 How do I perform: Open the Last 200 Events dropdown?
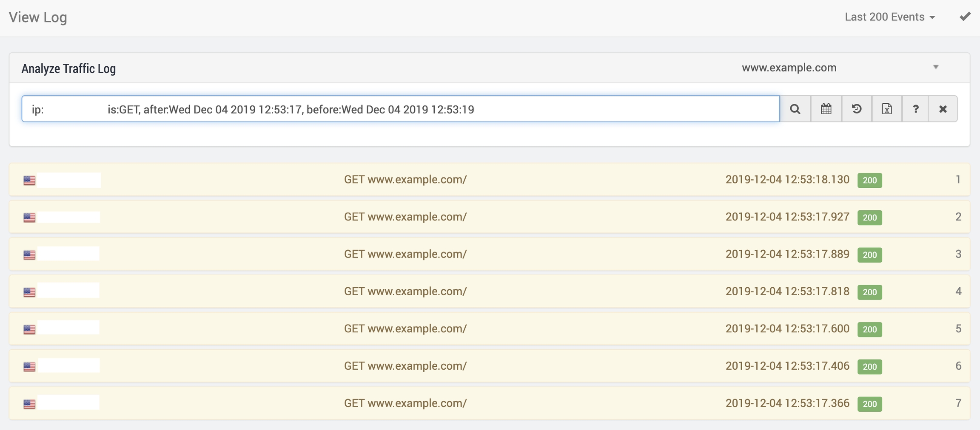[x=889, y=17]
